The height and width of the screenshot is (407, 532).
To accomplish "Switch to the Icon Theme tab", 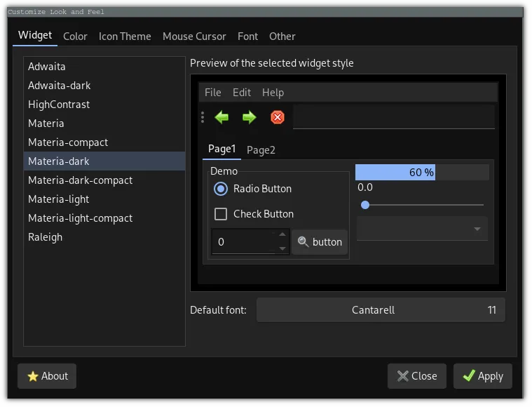I will (x=125, y=36).
